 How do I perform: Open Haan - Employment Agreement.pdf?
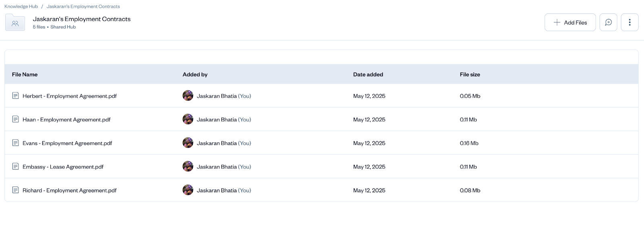(x=66, y=120)
